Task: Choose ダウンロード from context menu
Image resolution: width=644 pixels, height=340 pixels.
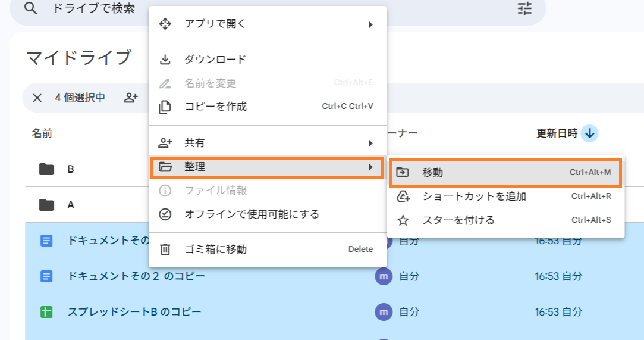Action: pyautogui.click(x=215, y=60)
